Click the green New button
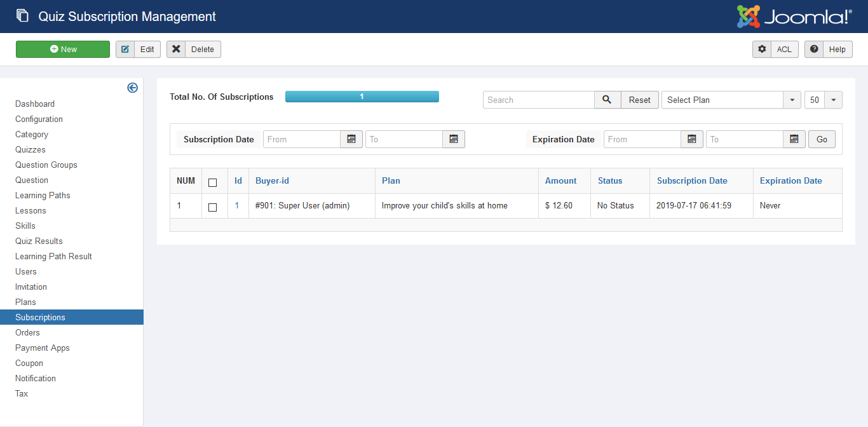 pos(63,50)
